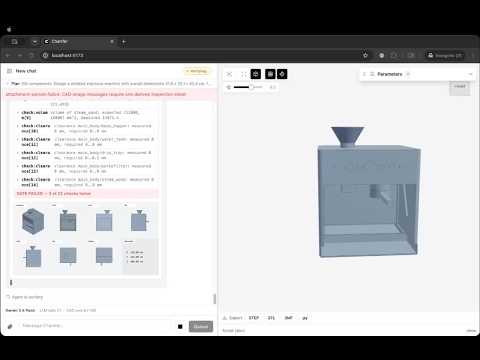Click the Apple menu icon
This screenshot has height=360, width=480.
(x=9, y=29)
